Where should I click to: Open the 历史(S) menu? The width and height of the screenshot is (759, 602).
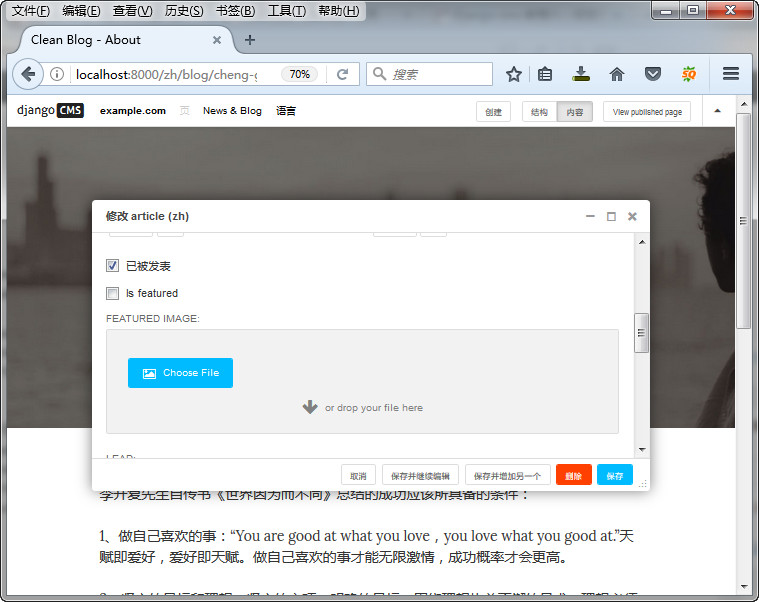pyautogui.click(x=184, y=11)
